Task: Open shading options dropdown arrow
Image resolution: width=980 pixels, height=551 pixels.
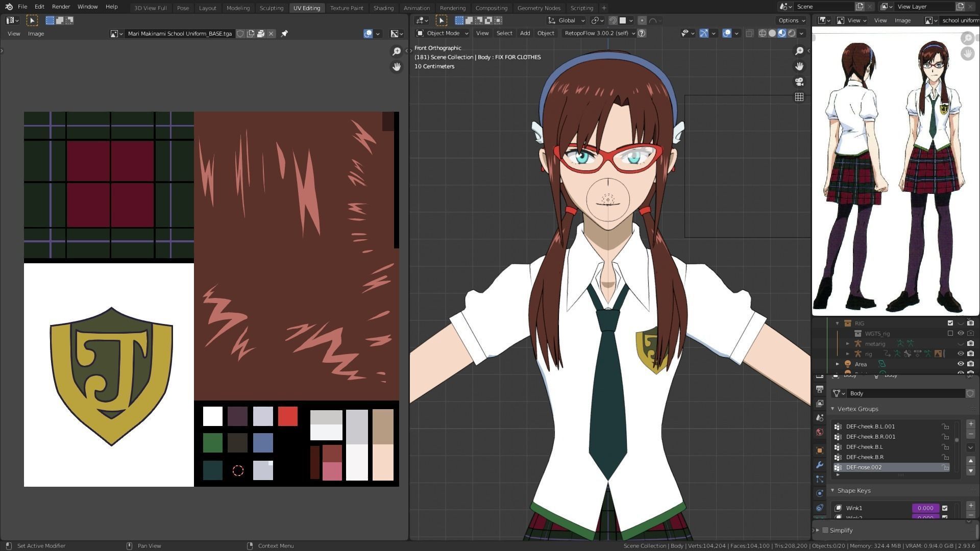Action: 801,33
